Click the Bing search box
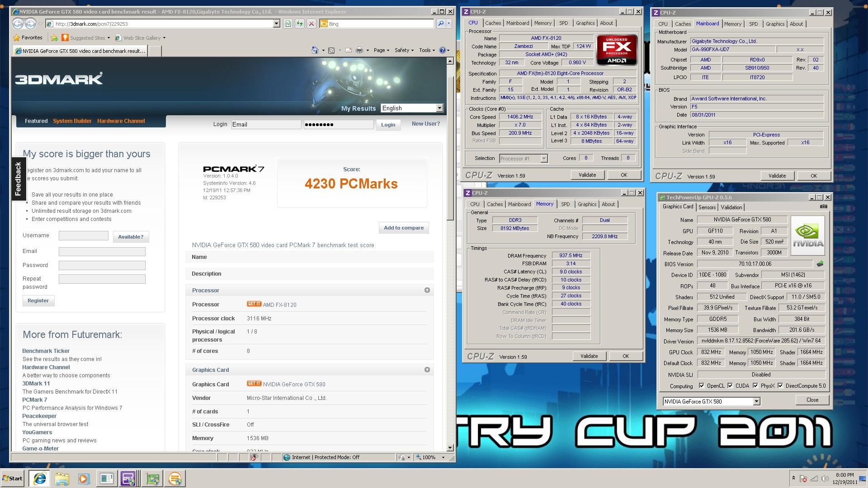The width and height of the screenshot is (868, 488). point(377,23)
